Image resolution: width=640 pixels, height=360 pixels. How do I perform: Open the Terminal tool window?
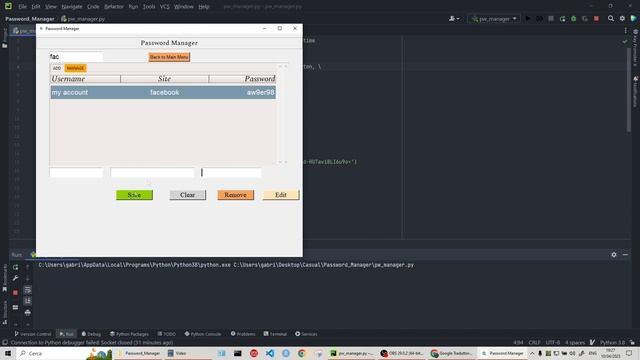275,334
